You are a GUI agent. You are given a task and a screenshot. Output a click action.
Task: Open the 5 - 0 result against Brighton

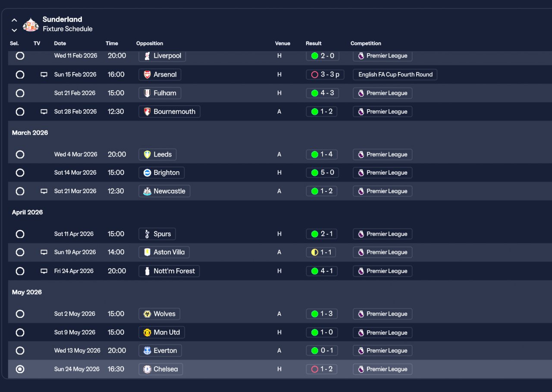(x=322, y=172)
